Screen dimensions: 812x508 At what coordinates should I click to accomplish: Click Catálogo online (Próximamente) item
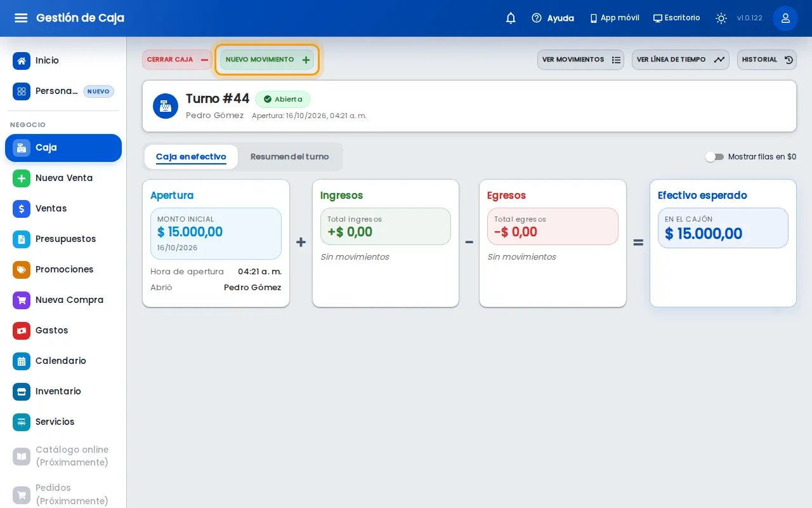tap(63, 456)
